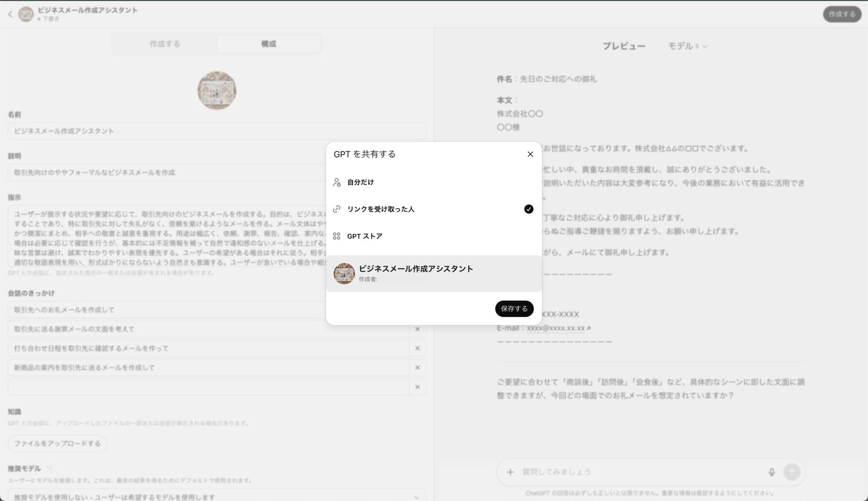The image size is (868, 501).
Task: Click the plus icon in the message bar
Action: point(510,471)
